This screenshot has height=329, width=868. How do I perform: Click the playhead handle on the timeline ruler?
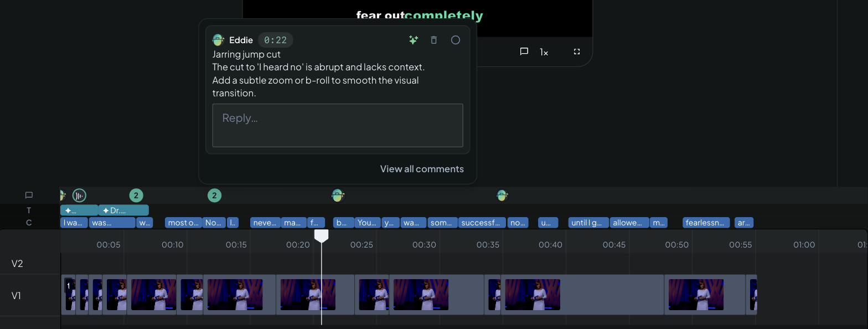click(322, 236)
